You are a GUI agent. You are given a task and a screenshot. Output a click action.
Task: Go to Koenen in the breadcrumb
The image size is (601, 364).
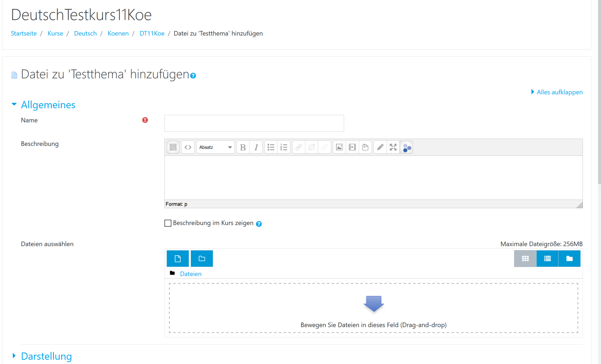118,33
